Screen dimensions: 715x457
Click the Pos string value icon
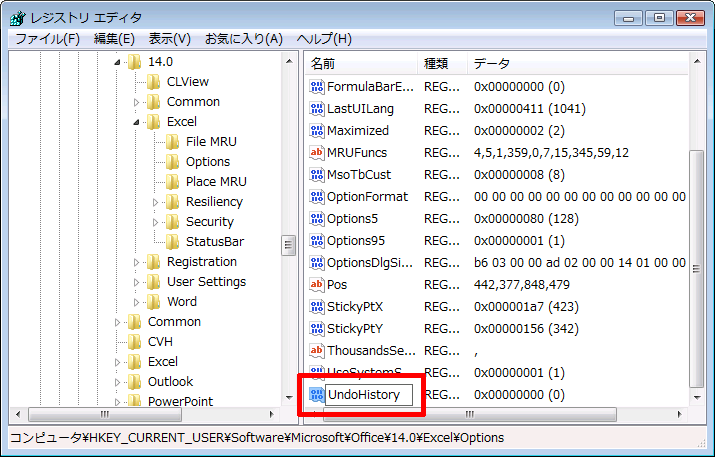click(x=316, y=285)
